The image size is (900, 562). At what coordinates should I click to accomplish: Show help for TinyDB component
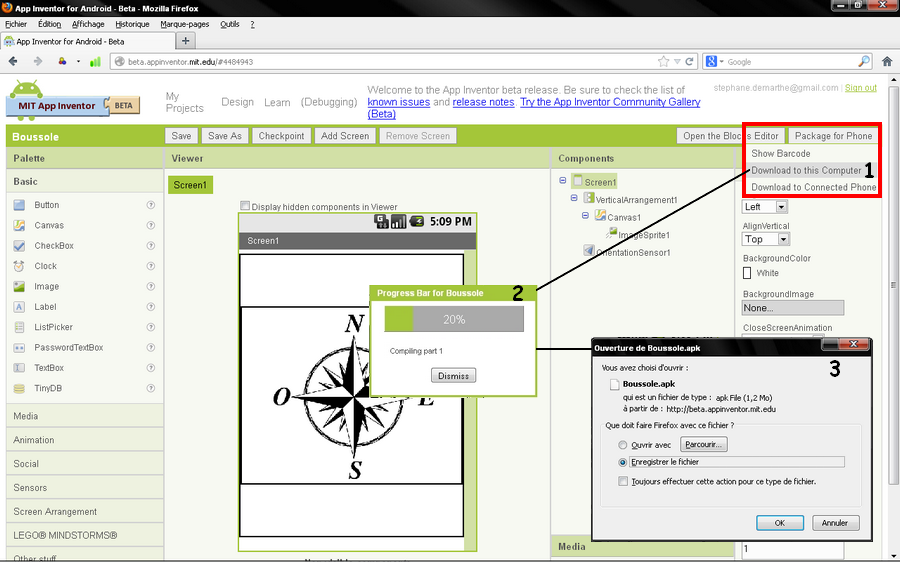[x=150, y=388]
